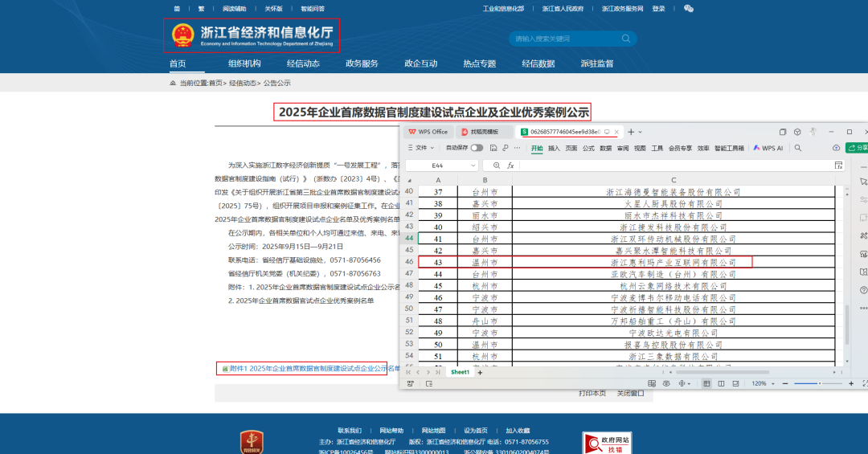Select the 视图 ribbon tab
This screenshot has width=868, height=454.
[x=640, y=148]
